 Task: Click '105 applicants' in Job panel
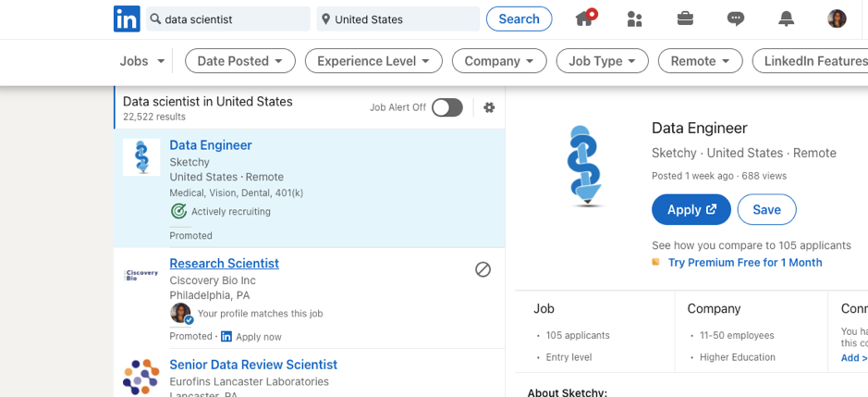(x=578, y=335)
